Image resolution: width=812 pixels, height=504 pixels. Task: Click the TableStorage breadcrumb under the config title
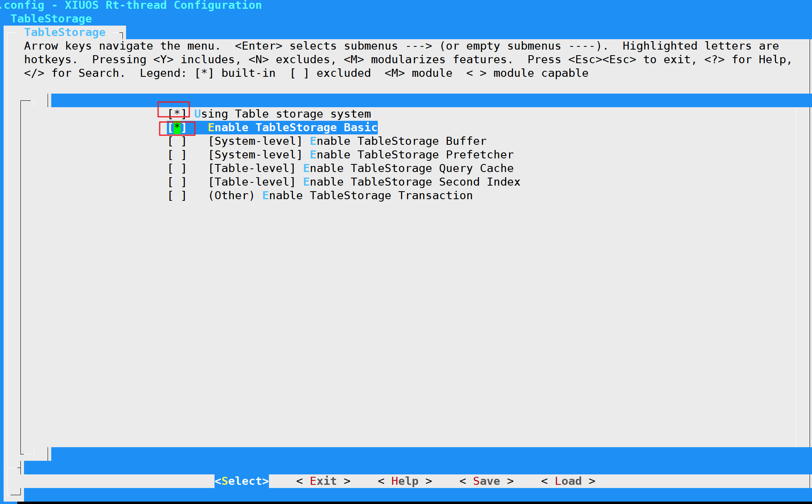coord(51,19)
